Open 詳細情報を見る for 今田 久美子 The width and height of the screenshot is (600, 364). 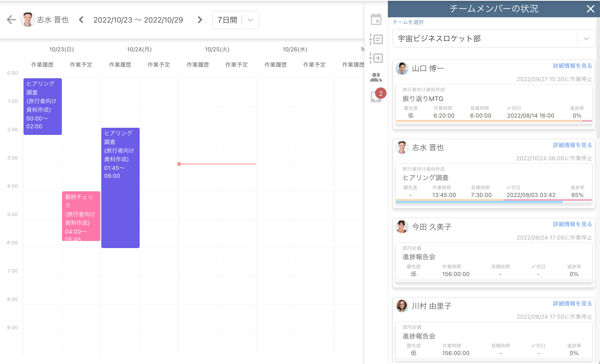tap(572, 224)
